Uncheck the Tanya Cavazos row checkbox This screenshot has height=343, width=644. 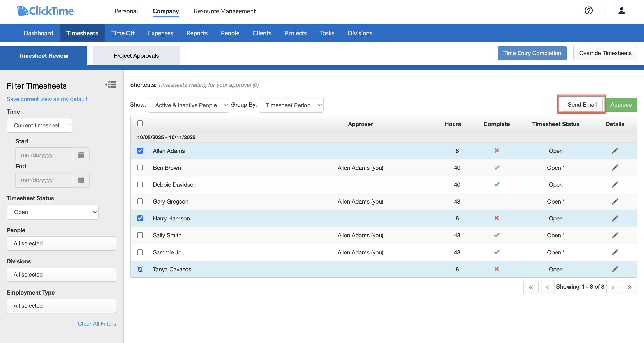tap(140, 269)
